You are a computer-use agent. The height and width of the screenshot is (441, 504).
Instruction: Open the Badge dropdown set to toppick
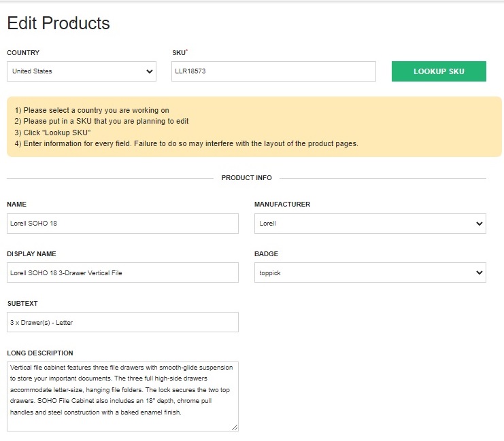[x=370, y=273]
